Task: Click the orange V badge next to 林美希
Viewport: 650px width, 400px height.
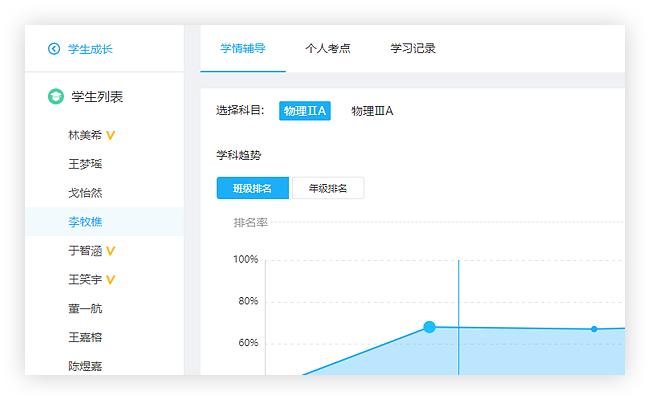Action: point(111,135)
